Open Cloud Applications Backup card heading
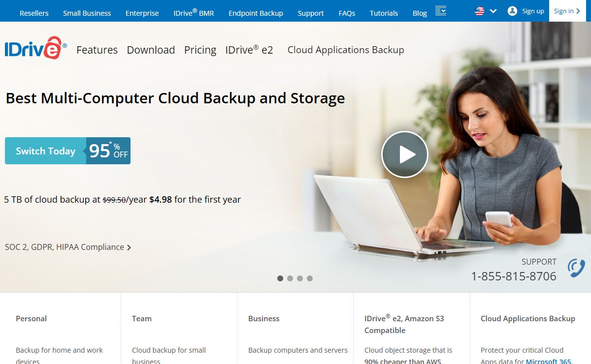This screenshot has width=591, height=364. point(528,318)
